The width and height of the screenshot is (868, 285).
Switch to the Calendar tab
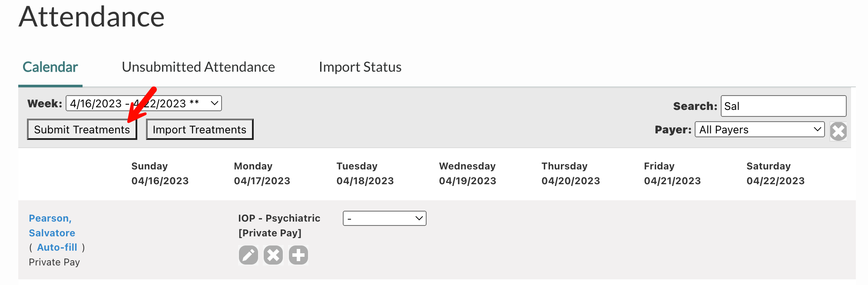(x=50, y=67)
